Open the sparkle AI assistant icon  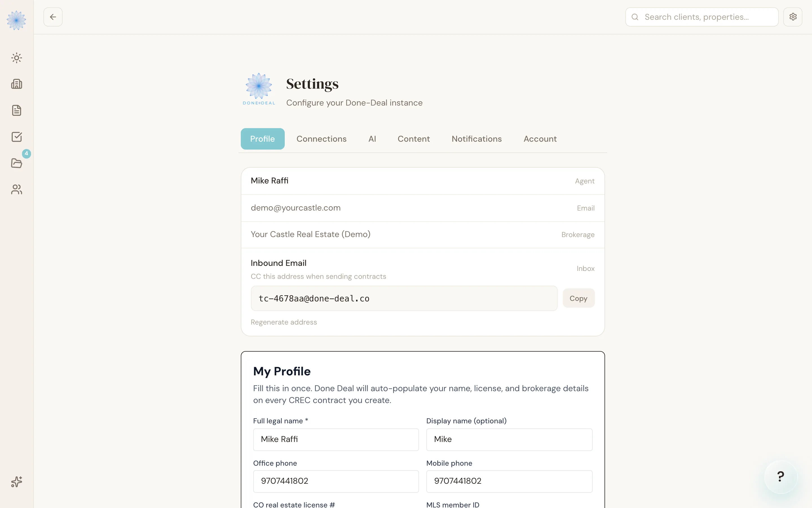[x=16, y=481]
